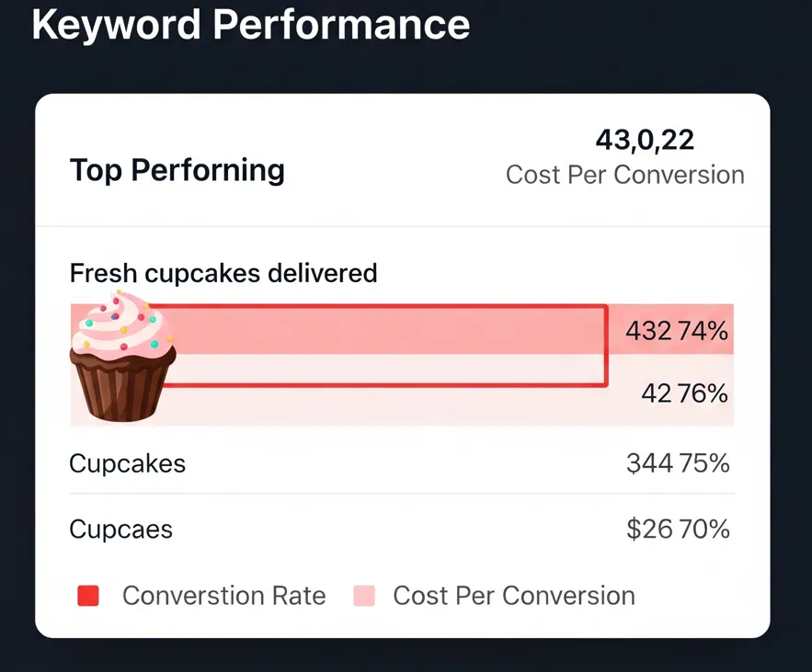Select the Converstion Rate legend label
The image size is (812, 672).
point(223,596)
